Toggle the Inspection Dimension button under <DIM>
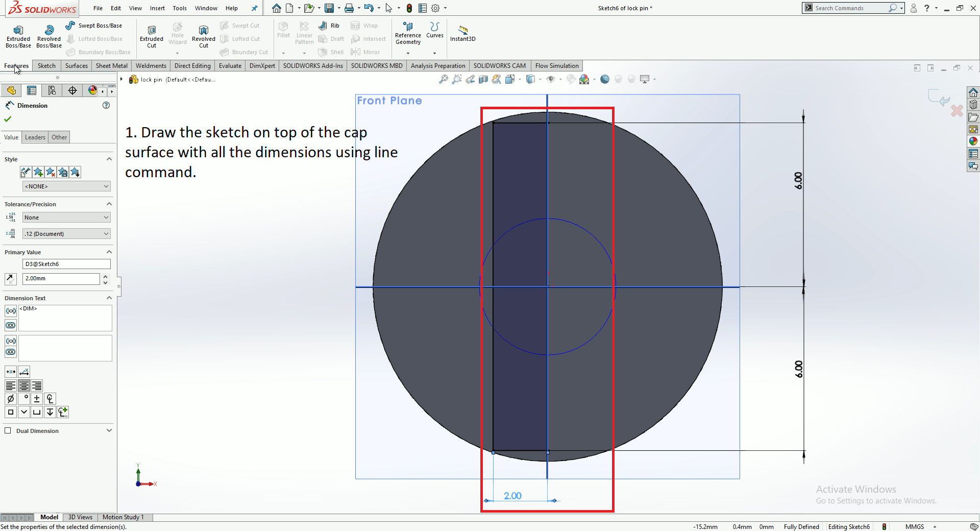This screenshot has width=980, height=531. coord(11,325)
